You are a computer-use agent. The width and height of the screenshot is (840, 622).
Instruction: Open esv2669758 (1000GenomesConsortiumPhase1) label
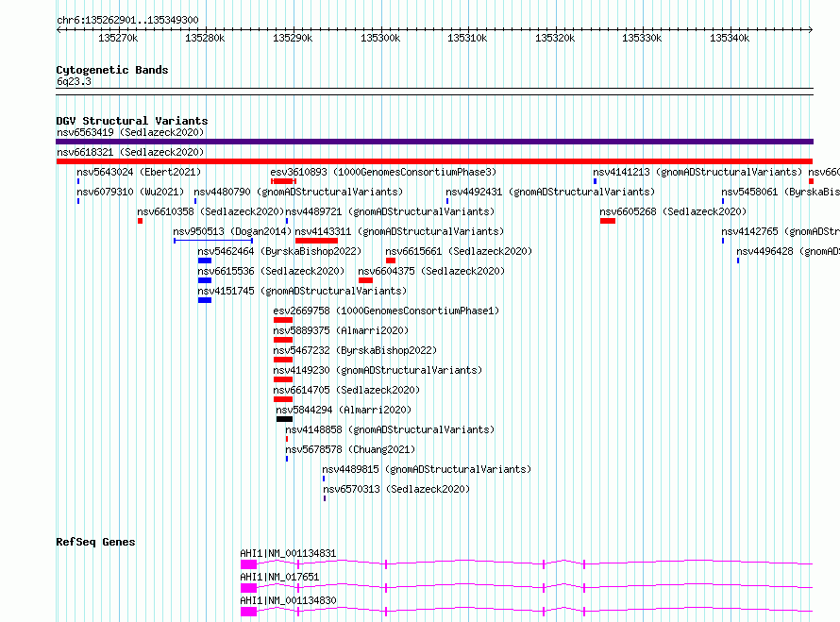pos(386,311)
